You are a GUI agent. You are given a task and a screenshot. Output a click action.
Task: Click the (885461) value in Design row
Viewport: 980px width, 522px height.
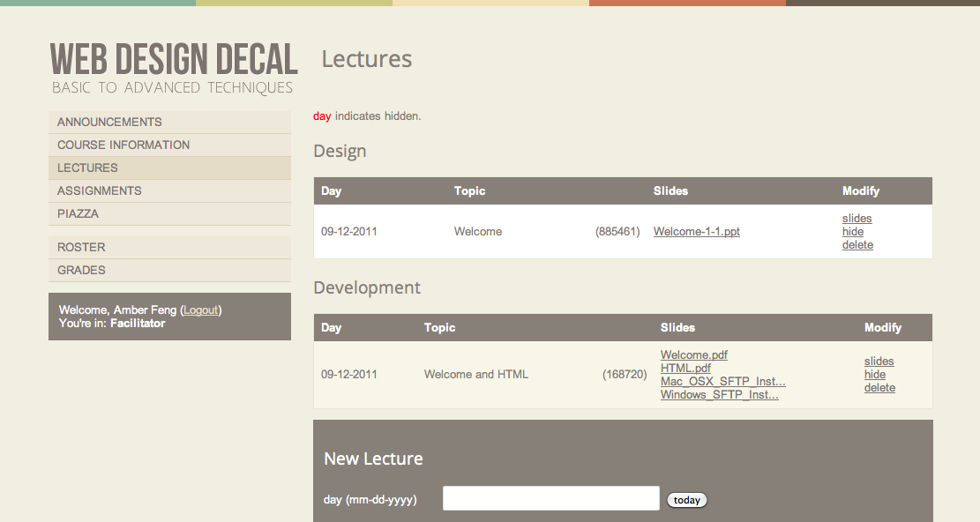tap(617, 232)
